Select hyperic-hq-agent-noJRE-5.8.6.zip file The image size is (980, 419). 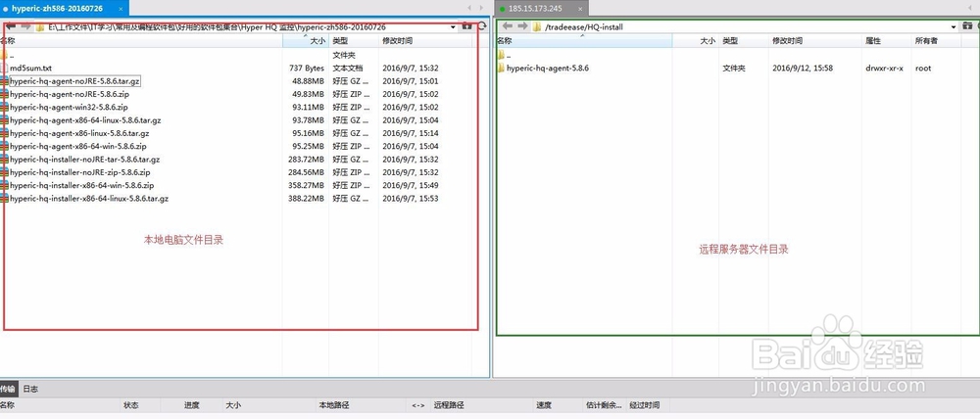point(70,94)
